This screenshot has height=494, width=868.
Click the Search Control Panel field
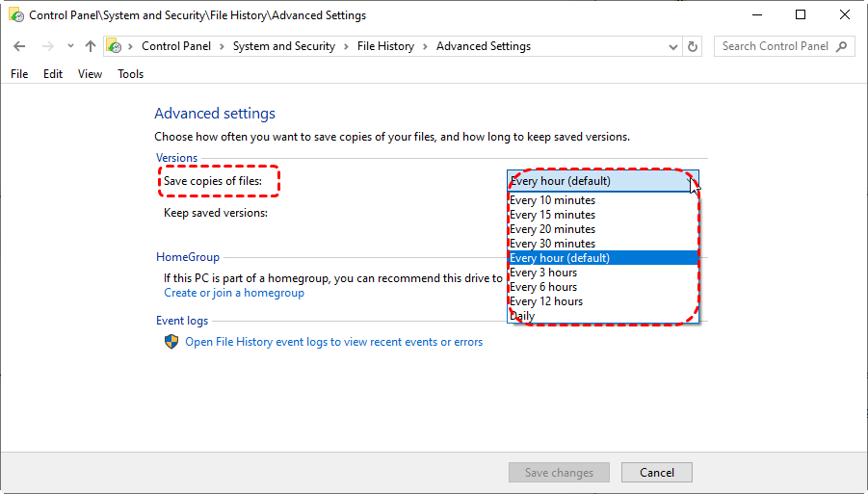coord(775,46)
